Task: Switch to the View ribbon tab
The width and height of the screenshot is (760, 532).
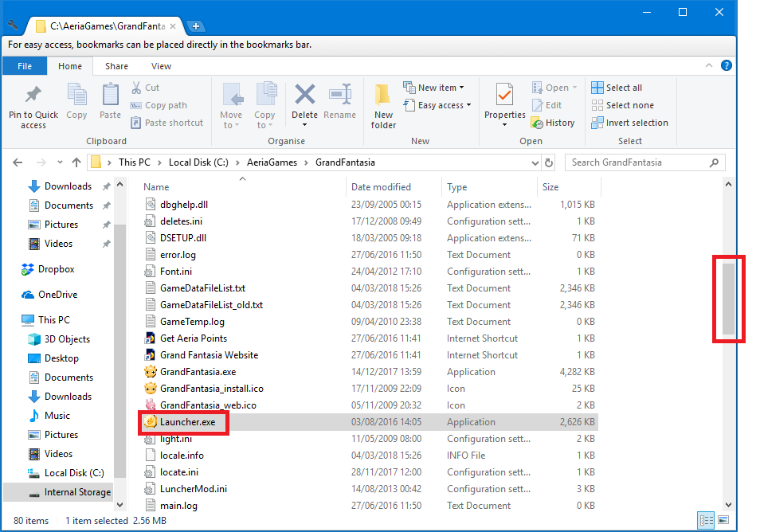Action: (x=161, y=65)
